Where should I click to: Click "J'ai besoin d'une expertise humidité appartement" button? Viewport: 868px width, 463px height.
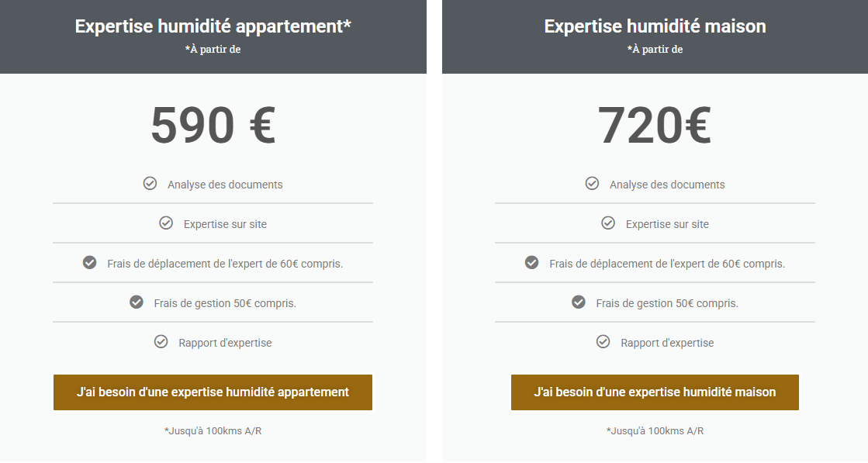point(213,392)
